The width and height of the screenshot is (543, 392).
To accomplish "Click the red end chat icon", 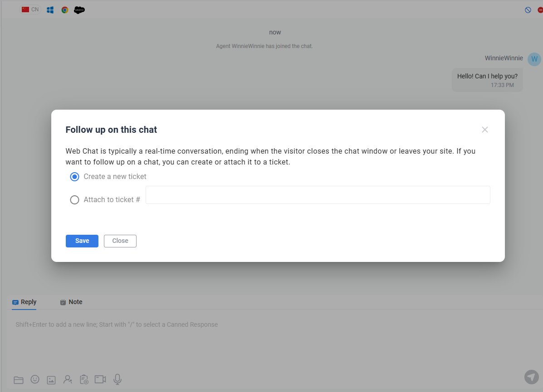I will (x=540, y=10).
